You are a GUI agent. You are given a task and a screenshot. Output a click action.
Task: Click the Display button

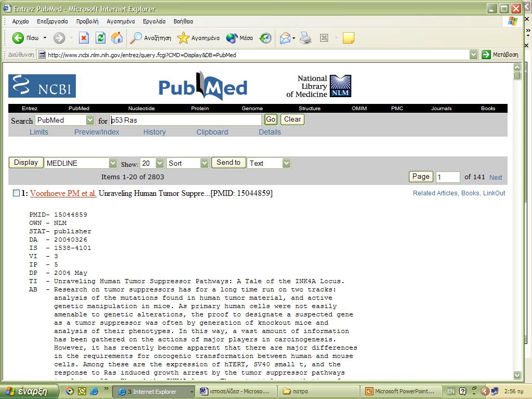point(26,163)
